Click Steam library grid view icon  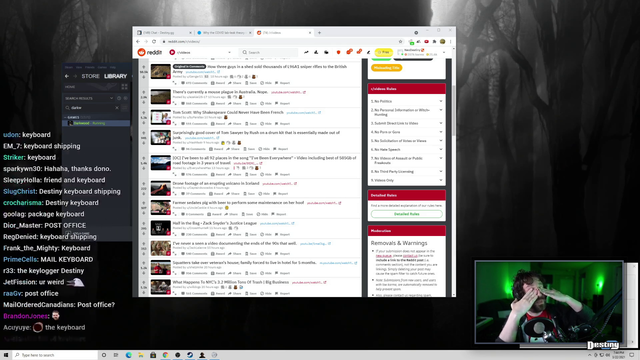pyautogui.click(x=124, y=87)
